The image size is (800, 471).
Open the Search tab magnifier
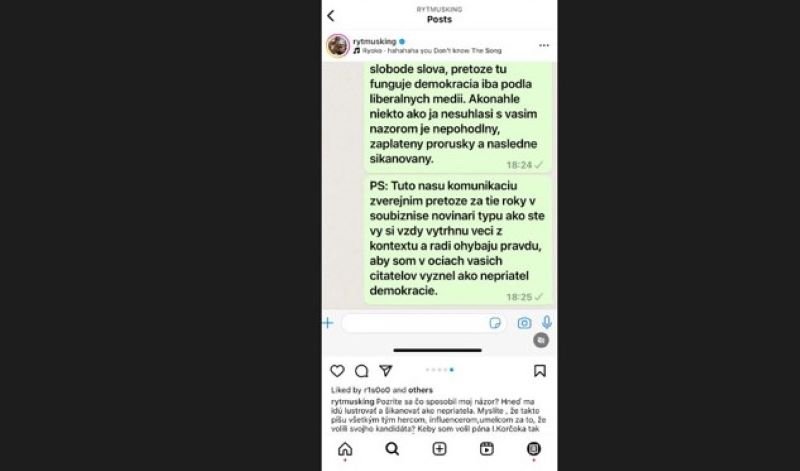point(392,449)
